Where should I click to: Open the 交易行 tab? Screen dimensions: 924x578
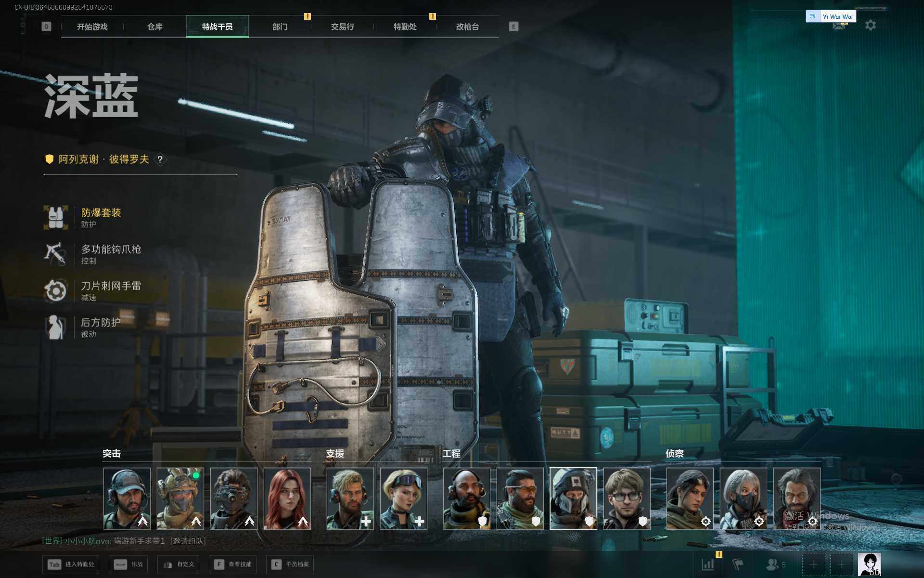[x=342, y=27]
